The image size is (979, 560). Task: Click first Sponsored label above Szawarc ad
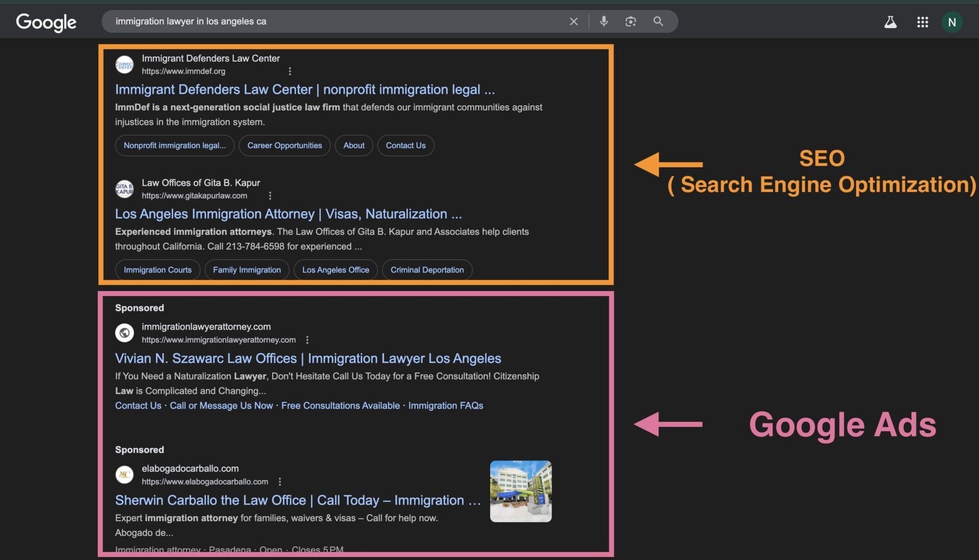[140, 308]
